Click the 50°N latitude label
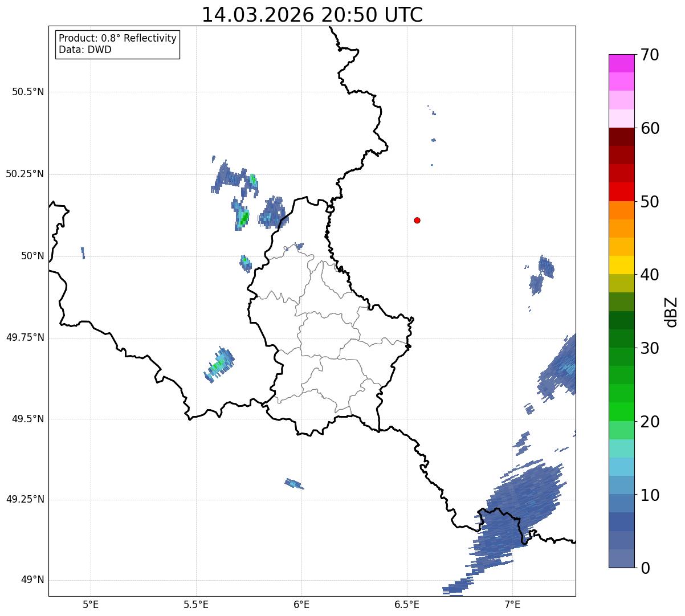Viewport: 685px width, 616px height. (x=33, y=256)
